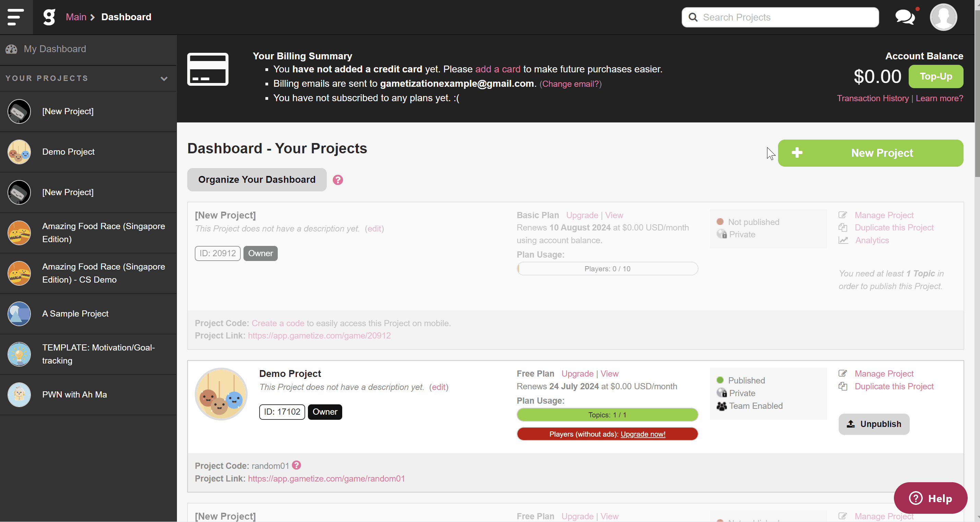Open the hamburger navigation menu

[15, 17]
